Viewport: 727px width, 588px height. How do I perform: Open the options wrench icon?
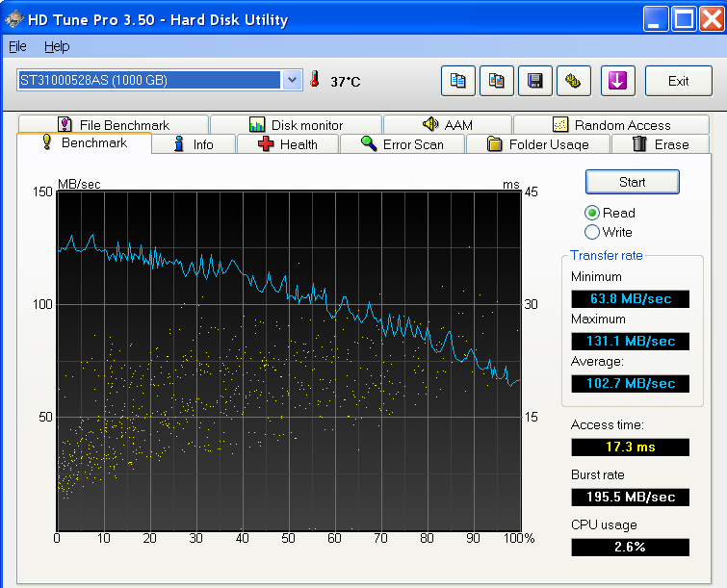[x=573, y=81]
